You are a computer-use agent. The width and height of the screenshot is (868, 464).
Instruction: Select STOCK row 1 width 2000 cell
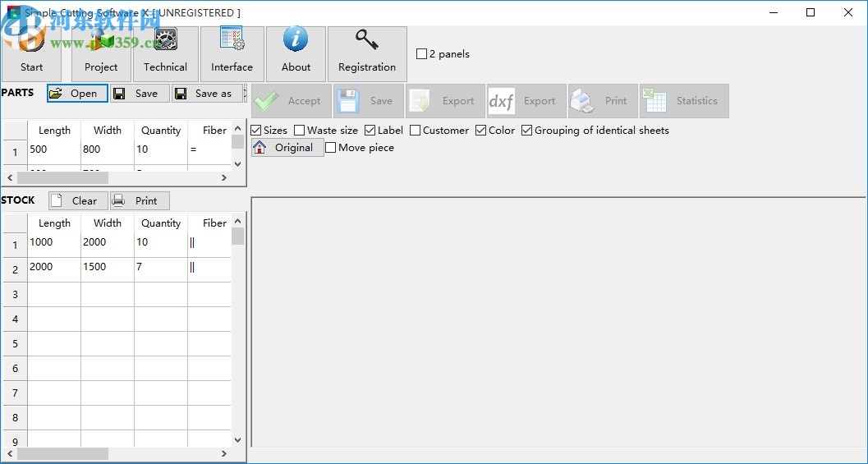[108, 246]
